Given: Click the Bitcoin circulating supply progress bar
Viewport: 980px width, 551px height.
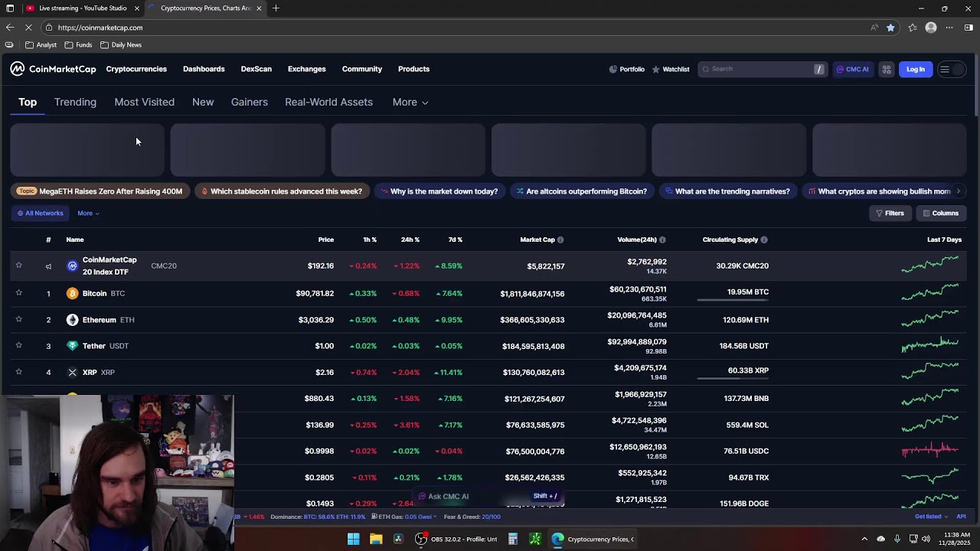Looking at the screenshot, I should (733, 300).
